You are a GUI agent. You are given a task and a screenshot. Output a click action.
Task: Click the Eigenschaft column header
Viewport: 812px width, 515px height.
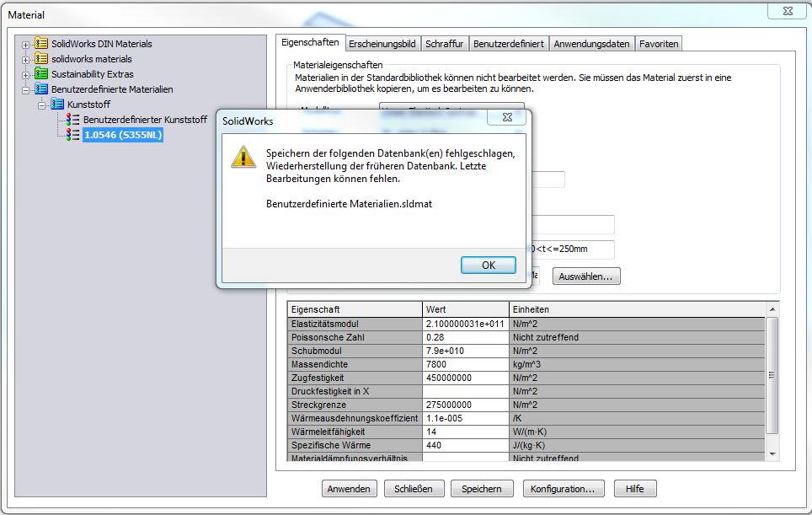[355, 309]
